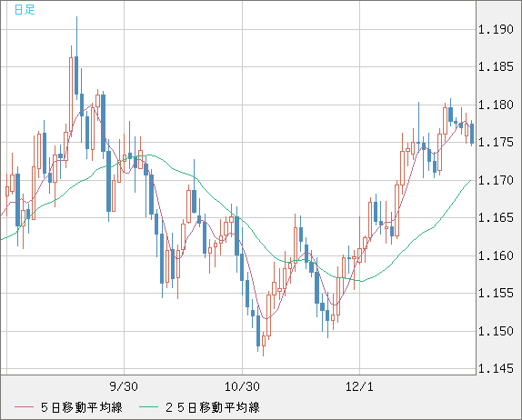The width and height of the screenshot is (522, 420).
Task: Click the 5日移動平均線 legend label
Action: [82, 407]
